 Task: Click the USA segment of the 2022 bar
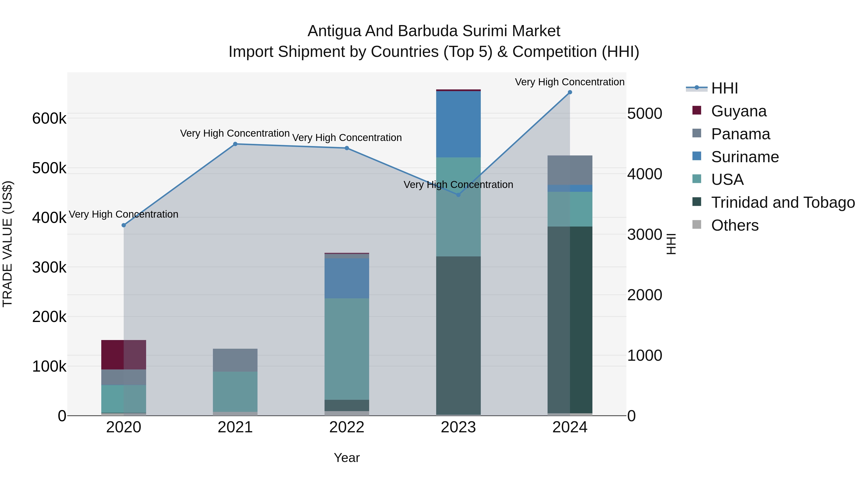347,349
